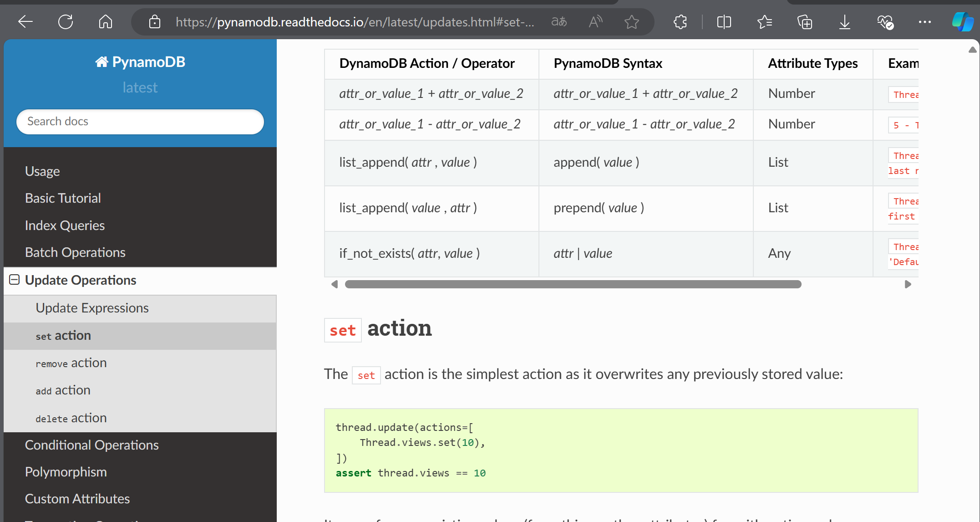
Task: Open the Basic Tutorial page
Action: tap(63, 198)
